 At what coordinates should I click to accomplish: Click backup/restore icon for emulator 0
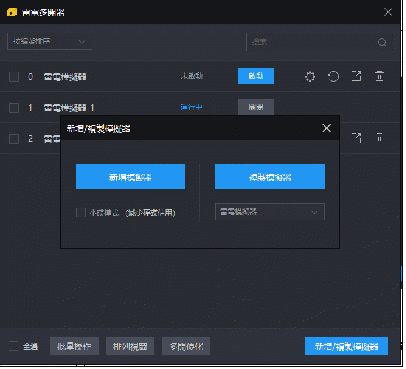pos(333,76)
